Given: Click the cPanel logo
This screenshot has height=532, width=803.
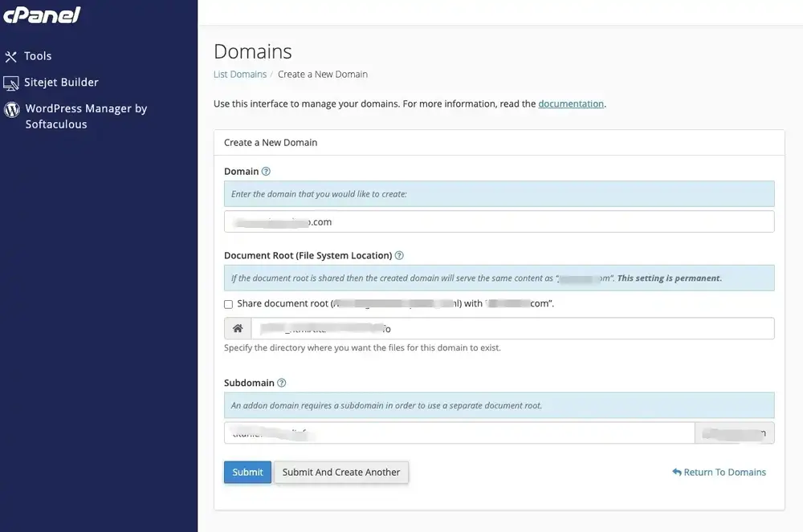Looking at the screenshot, I should (x=42, y=14).
